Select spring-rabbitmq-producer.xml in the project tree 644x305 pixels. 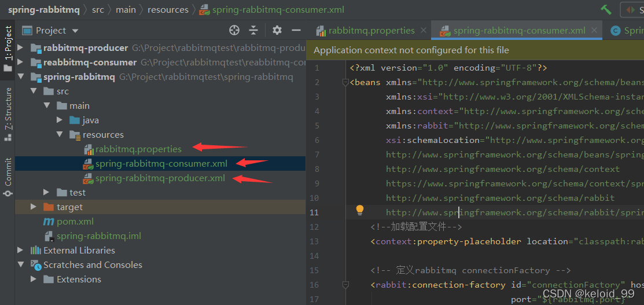[160, 178]
